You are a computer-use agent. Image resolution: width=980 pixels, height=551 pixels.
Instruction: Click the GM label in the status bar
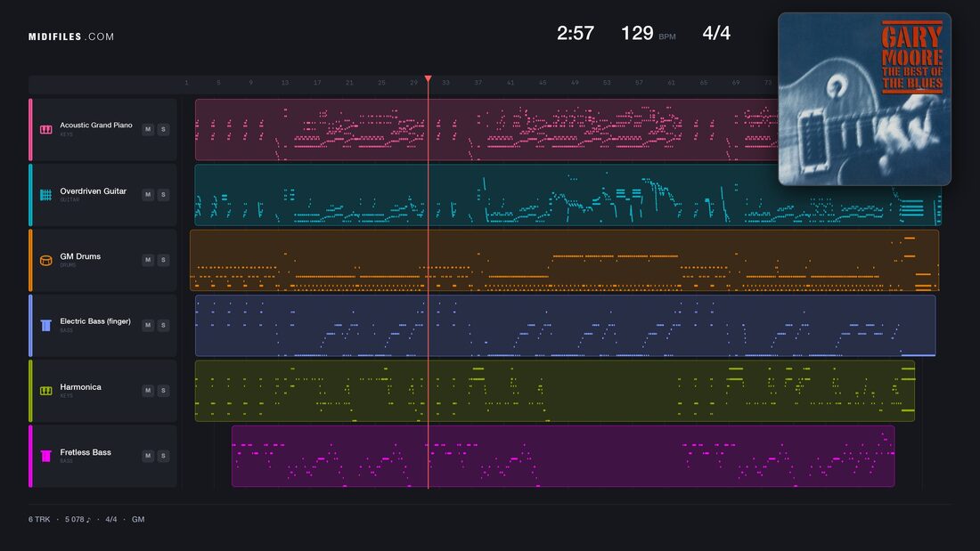tap(138, 519)
